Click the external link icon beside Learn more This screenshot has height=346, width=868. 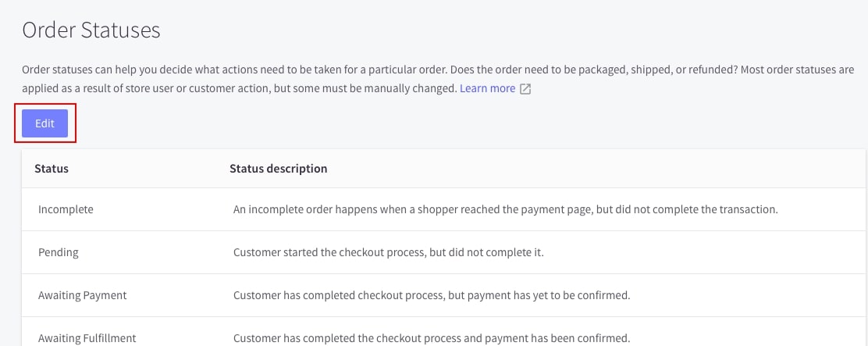coord(526,89)
